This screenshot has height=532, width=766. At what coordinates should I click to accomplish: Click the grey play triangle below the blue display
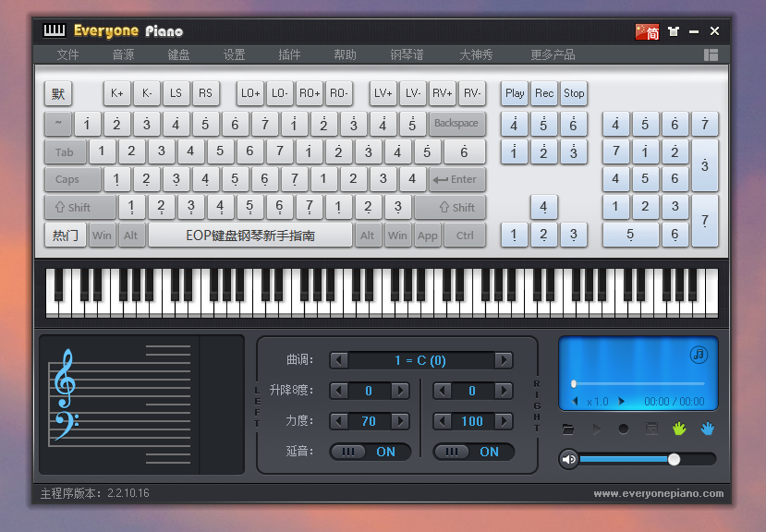[x=597, y=429]
